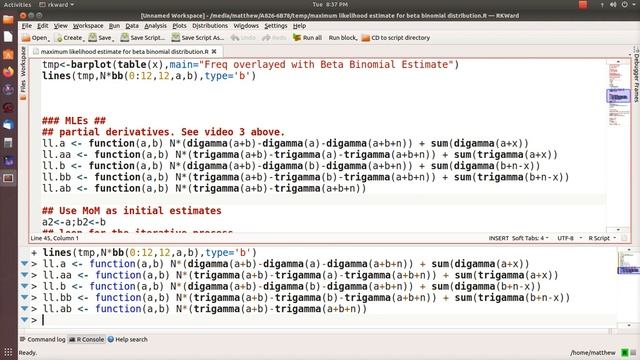Open the Workspace menu
This screenshot has height=360, width=640.
tap(88, 26)
